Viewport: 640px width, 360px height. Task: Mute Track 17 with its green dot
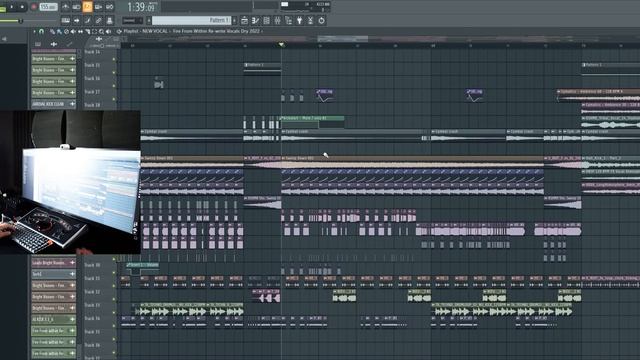click(114, 99)
